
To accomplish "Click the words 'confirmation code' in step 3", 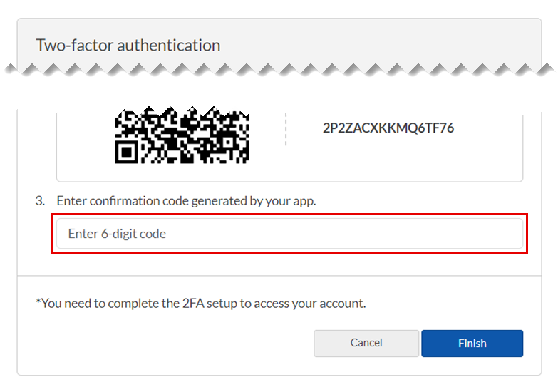I will point(148,201).
